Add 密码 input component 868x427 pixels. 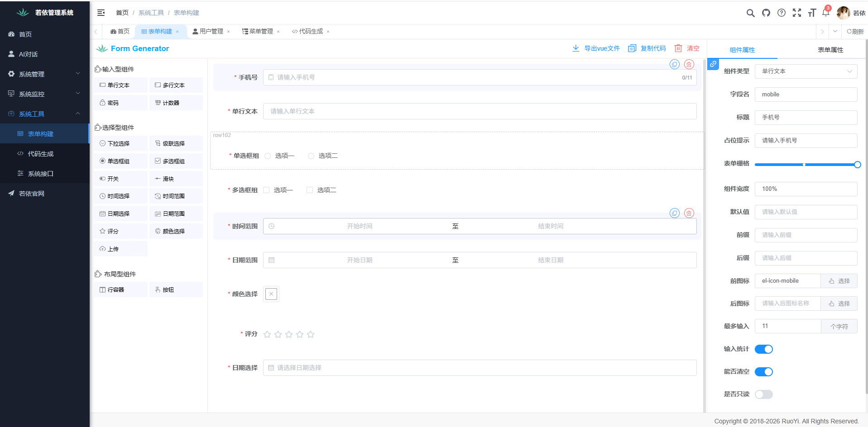click(x=121, y=103)
